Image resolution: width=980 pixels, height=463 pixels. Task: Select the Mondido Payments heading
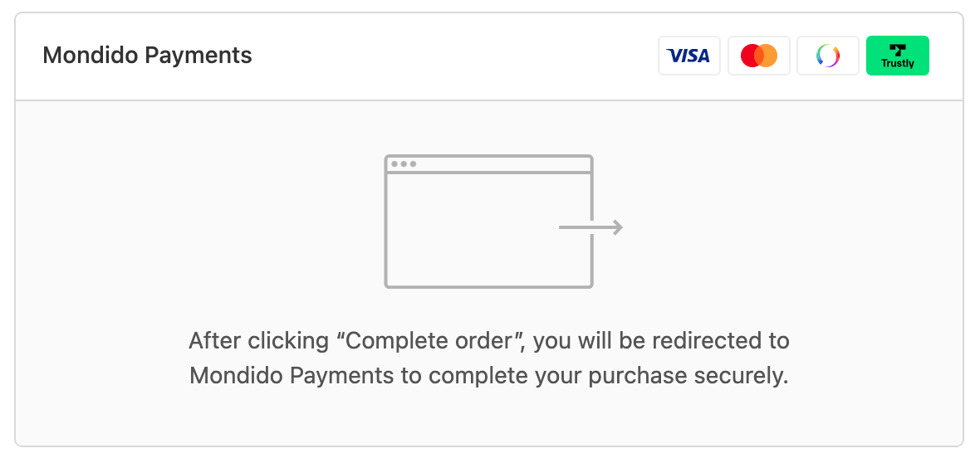(148, 55)
